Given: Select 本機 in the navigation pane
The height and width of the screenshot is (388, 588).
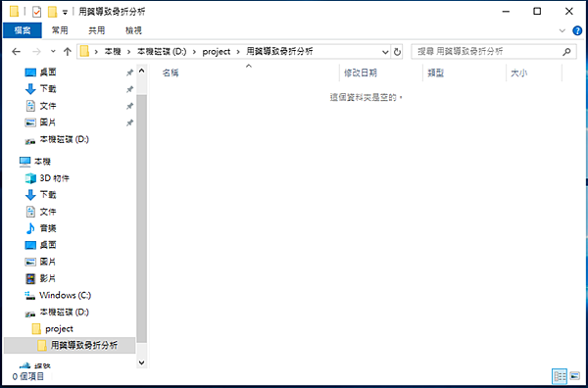Looking at the screenshot, I should coord(42,162).
